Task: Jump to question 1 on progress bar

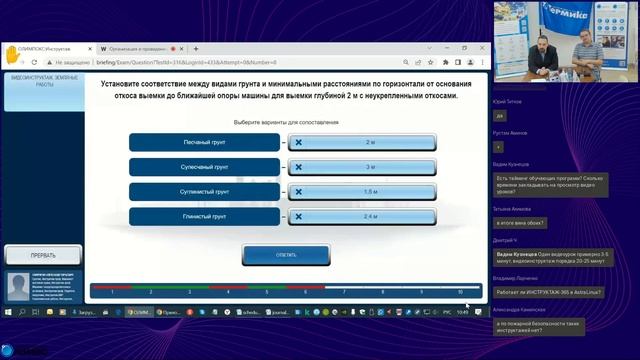Action: [x=112, y=292]
